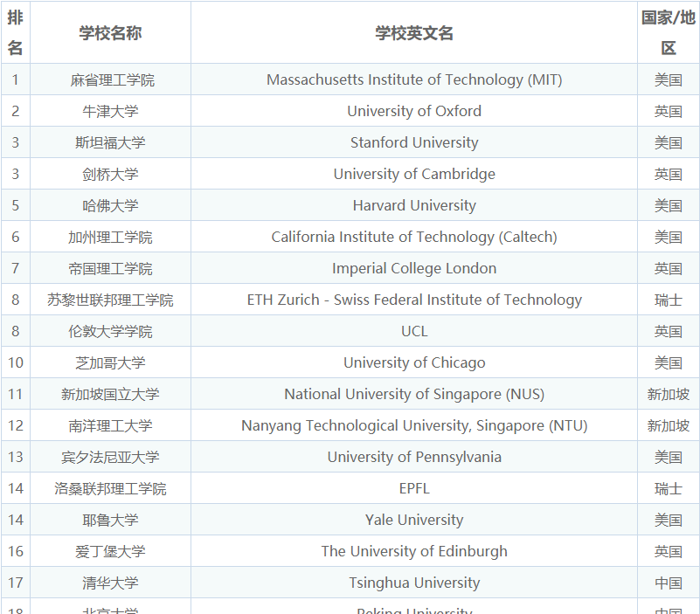Click on 宾夕法尼亚大学 in the table
The width and height of the screenshot is (700, 614).
pyautogui.click(x=110, y=457)
